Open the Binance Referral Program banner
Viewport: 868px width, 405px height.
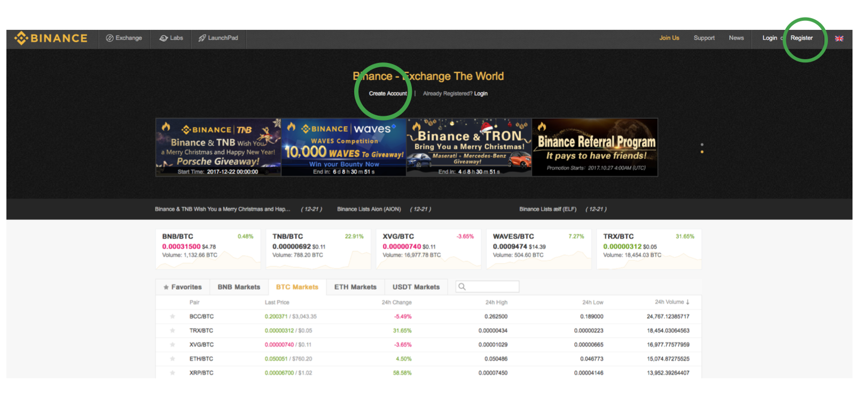(x=595, y=147)
